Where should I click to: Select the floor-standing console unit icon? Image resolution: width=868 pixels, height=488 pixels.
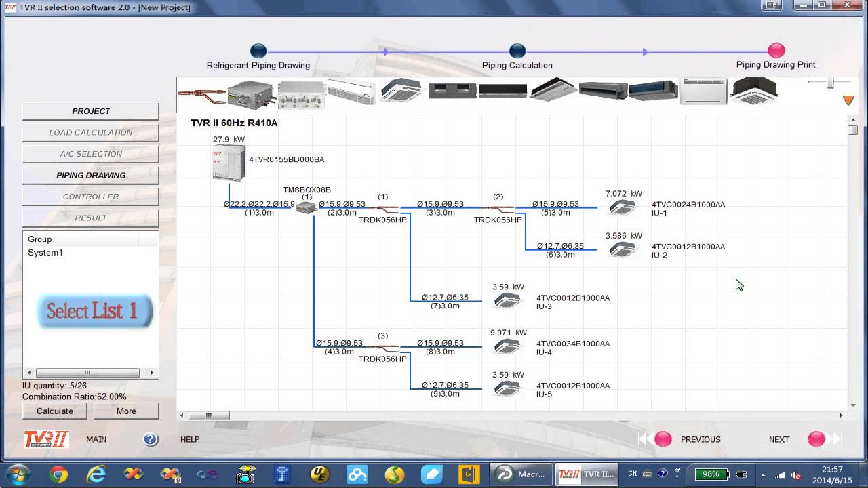(x=703, y=91)
